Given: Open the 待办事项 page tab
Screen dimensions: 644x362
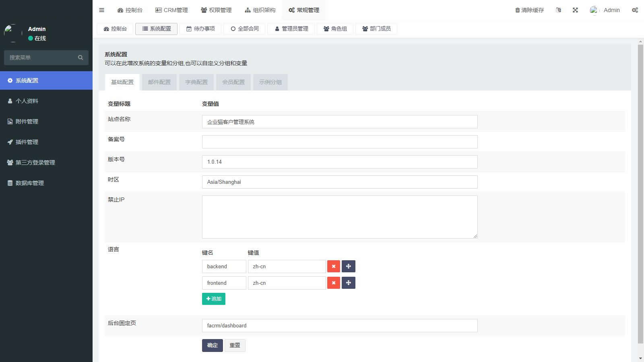Looking at the screenshot, I should (200, 29).
